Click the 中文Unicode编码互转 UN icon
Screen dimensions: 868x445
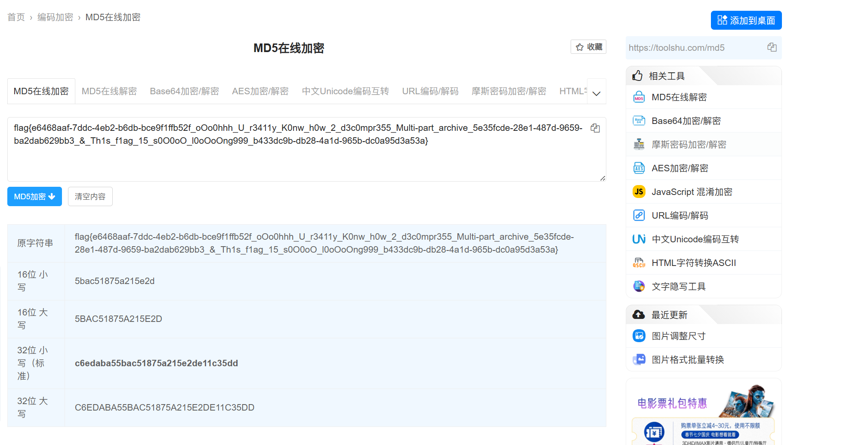639,239
